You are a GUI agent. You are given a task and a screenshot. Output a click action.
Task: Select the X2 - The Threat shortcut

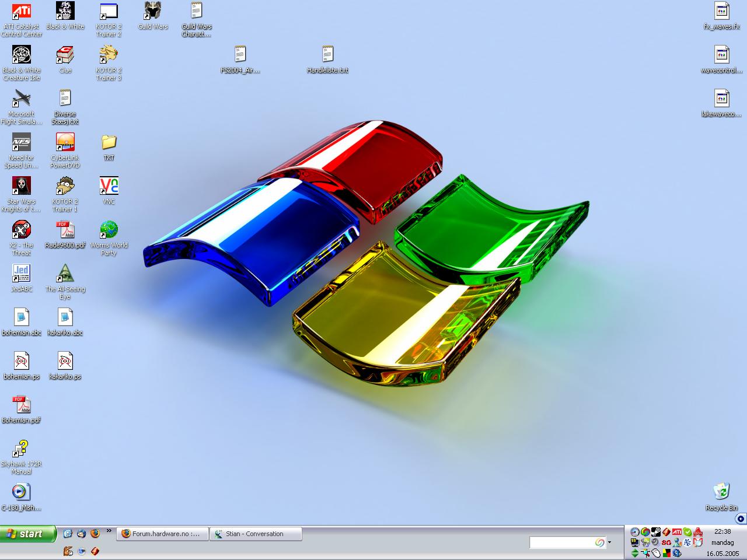(22, 238)
